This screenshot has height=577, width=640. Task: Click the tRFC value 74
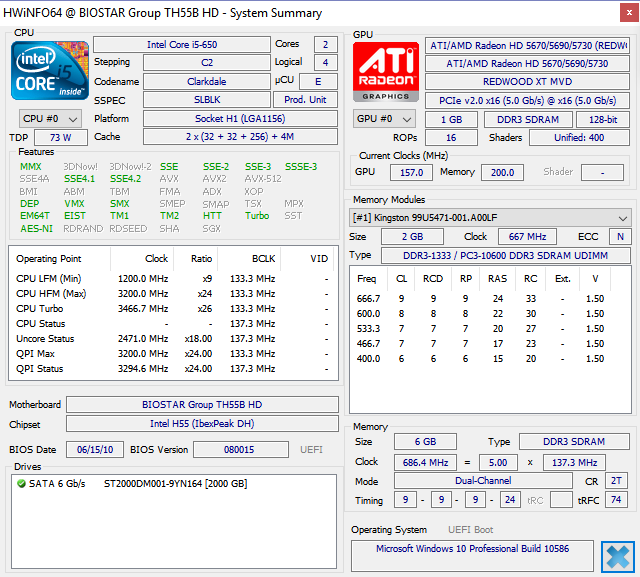pos(616,500)
